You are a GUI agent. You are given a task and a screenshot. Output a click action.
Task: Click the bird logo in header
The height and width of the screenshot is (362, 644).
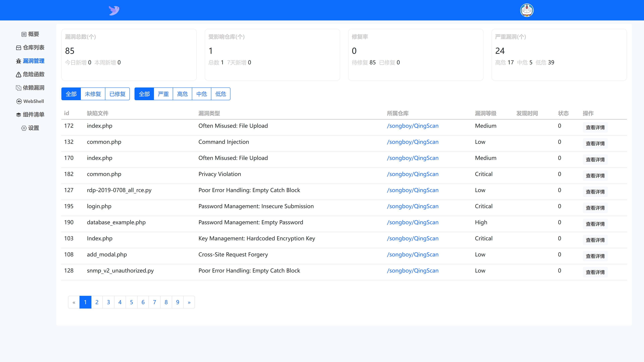(114, 10)
